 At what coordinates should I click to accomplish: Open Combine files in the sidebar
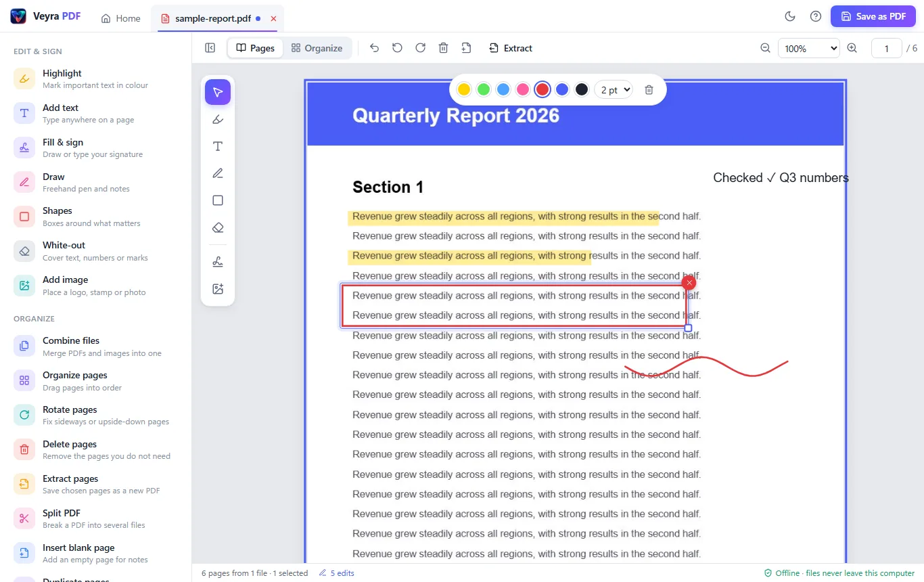(x=95, y=346)
